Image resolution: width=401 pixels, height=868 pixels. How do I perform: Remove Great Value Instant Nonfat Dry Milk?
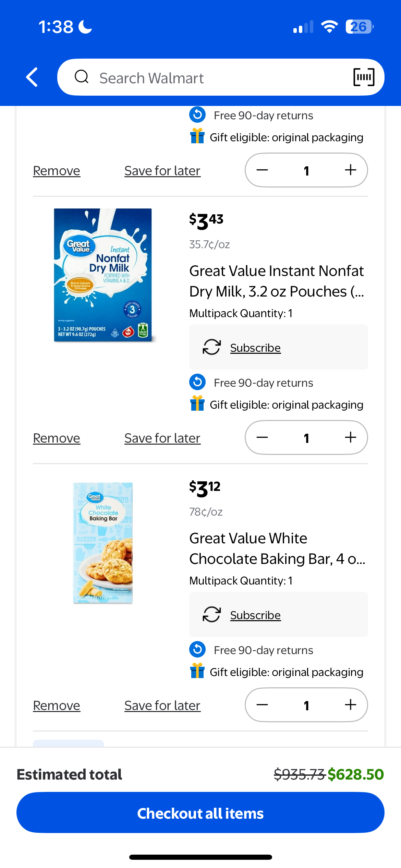57,438
